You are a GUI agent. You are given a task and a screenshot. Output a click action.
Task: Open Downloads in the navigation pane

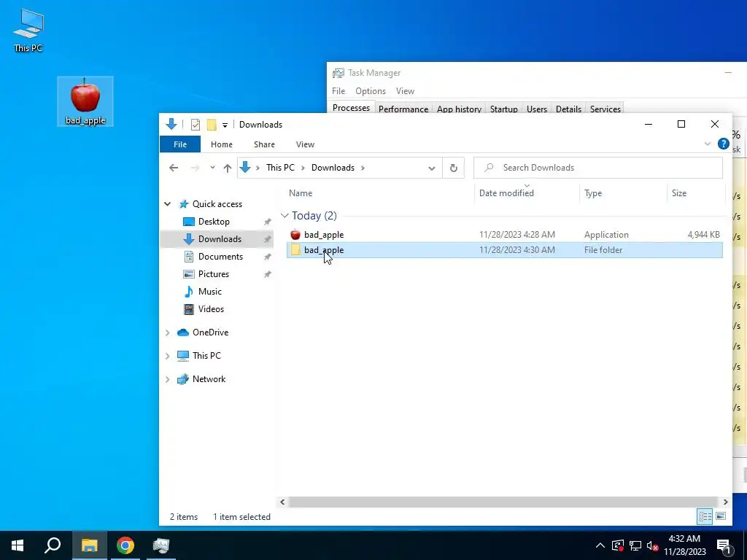(x=220, y=239)
